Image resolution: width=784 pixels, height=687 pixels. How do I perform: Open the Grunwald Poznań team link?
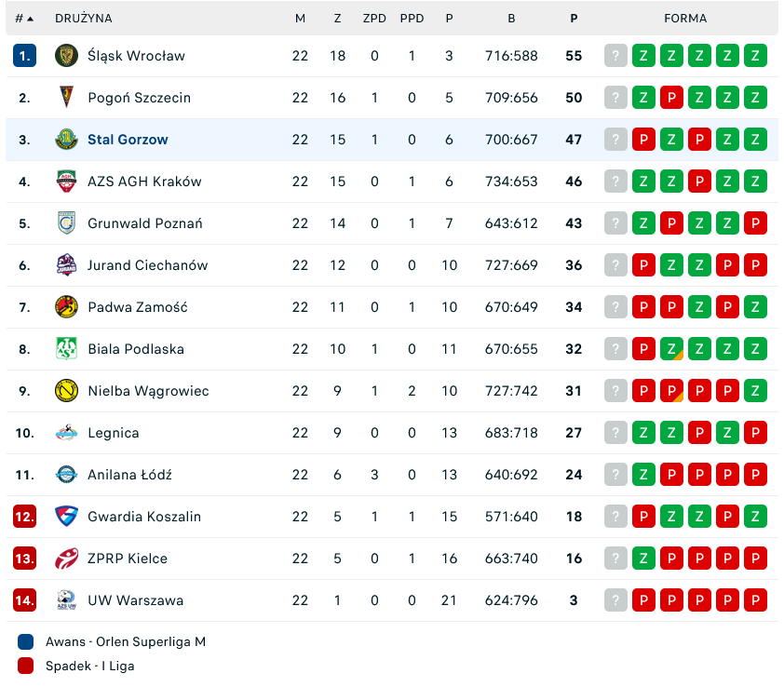pos(144,223)
